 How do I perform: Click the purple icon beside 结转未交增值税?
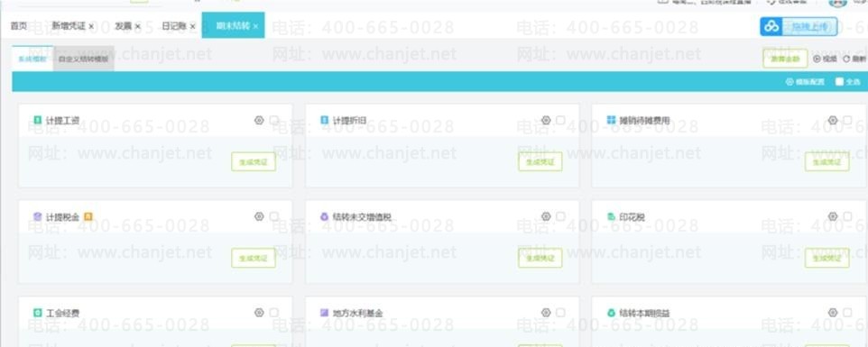[325, 216]
